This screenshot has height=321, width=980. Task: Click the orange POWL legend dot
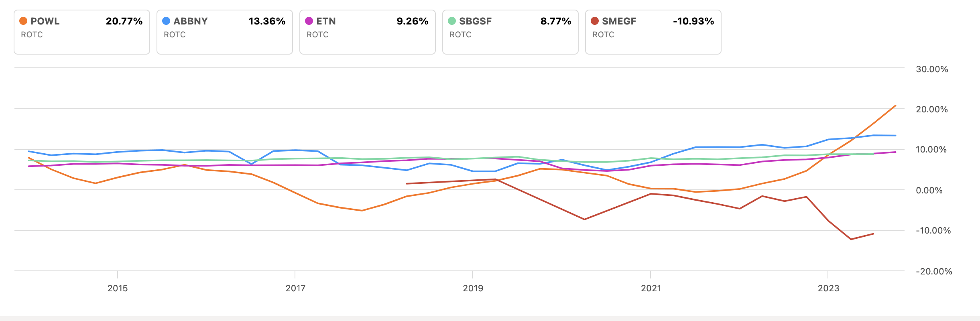click(x=23, y=21)
